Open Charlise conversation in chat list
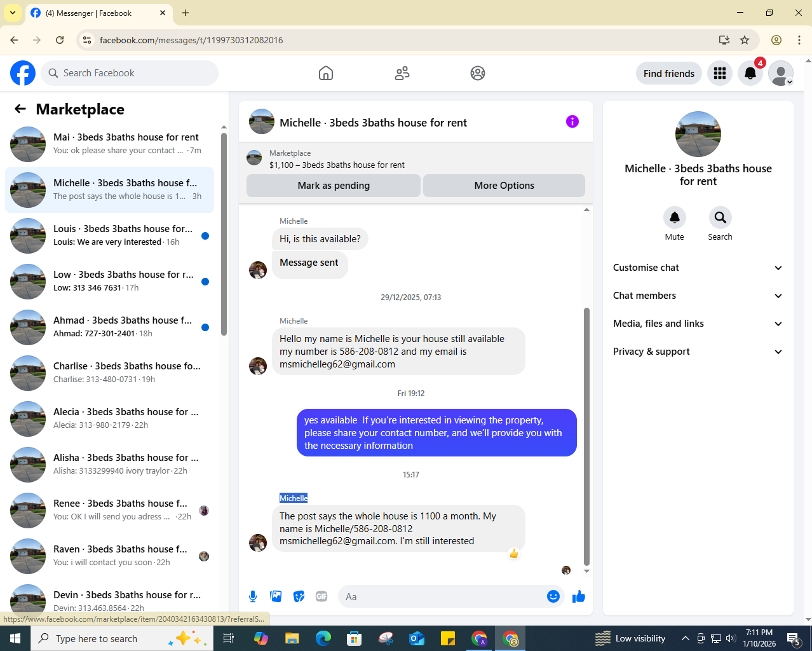 click(109, 373)
